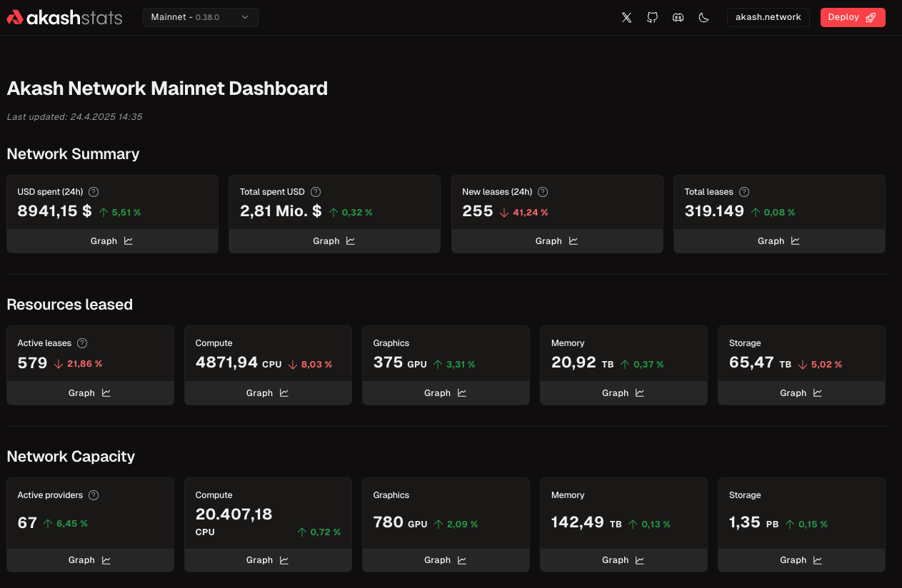Click the Akash Stats logo
The width and height of the screenshot is (902, 588).
pyautogui.click(x=64, y=18)
